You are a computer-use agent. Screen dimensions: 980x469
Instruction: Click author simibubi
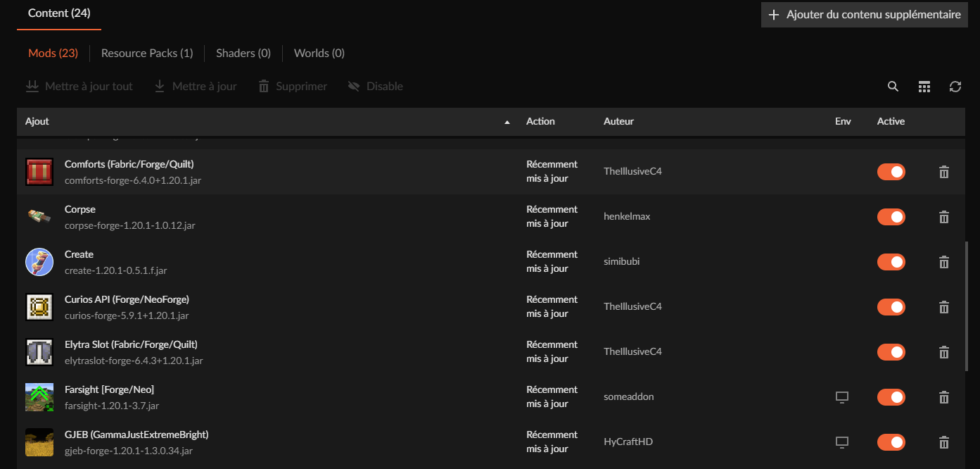click(622, 262)
